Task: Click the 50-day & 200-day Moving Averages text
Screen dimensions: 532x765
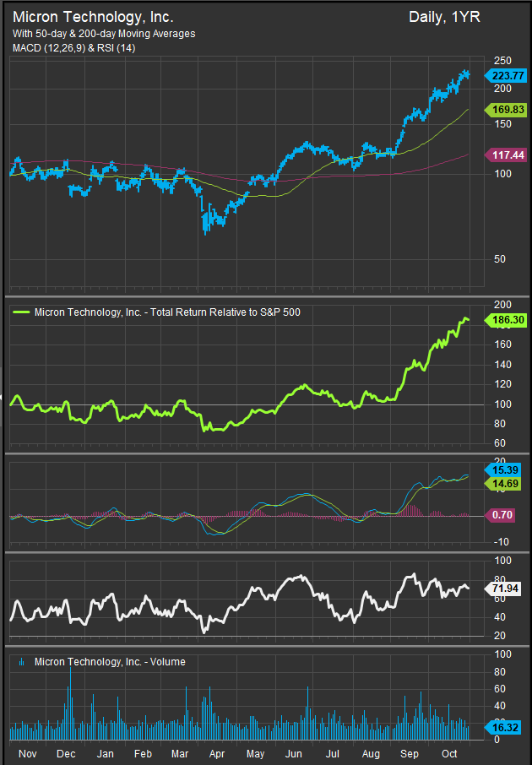Action: 104,33
